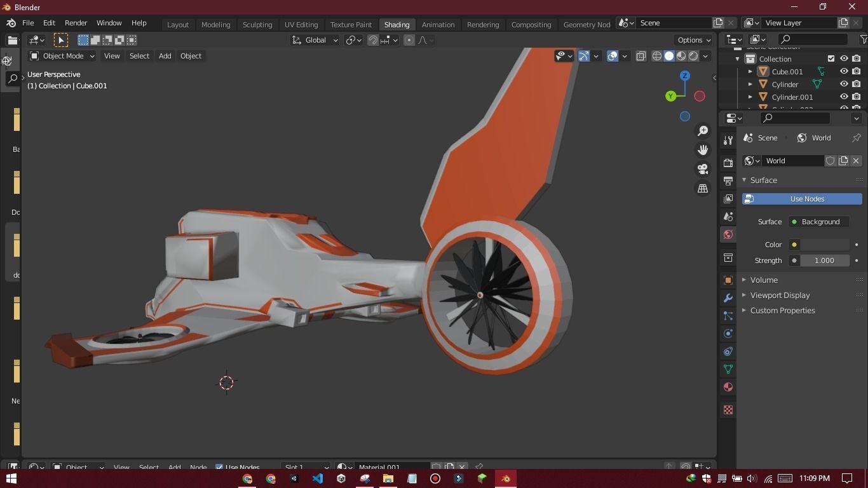Viewport: 868px width, 488px height.
Task: Open the Render properties tab
Action: pos(728,163)
